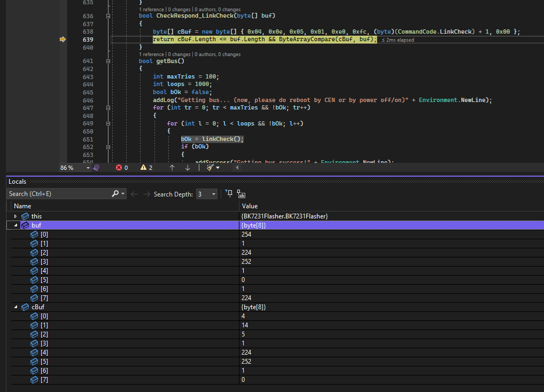Click the errors count indicator icon

(x=119, y=168)
